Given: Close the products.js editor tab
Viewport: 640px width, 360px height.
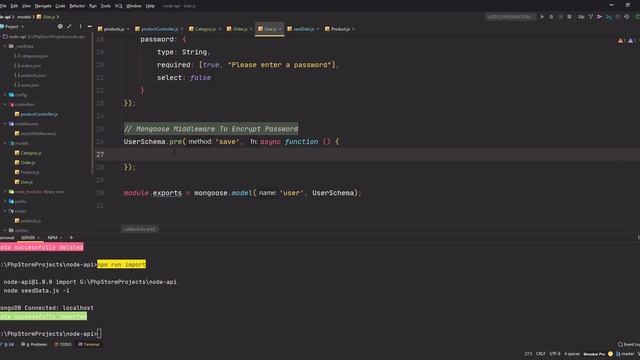Looking at the screenshot, I should [128, 29].
